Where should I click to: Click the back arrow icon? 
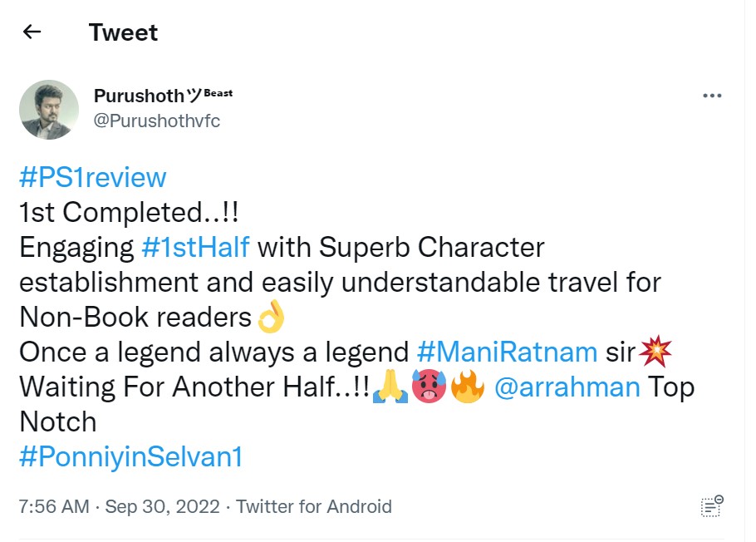(x=32, y=32)
